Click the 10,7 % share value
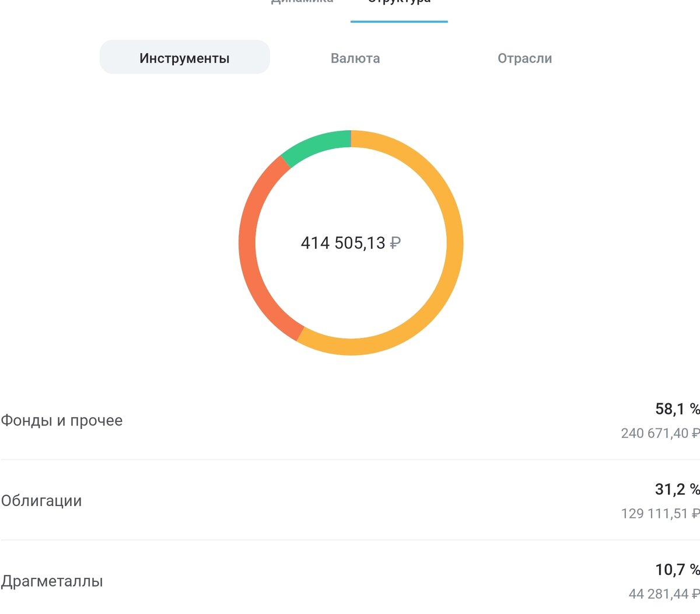700x614 pixels. point(677,570)
